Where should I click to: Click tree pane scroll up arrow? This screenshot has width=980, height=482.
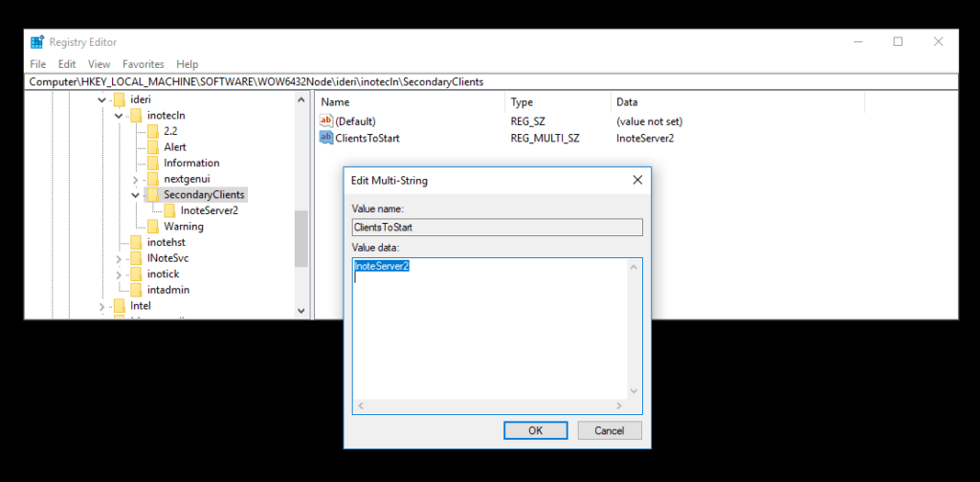click(301, 99)
